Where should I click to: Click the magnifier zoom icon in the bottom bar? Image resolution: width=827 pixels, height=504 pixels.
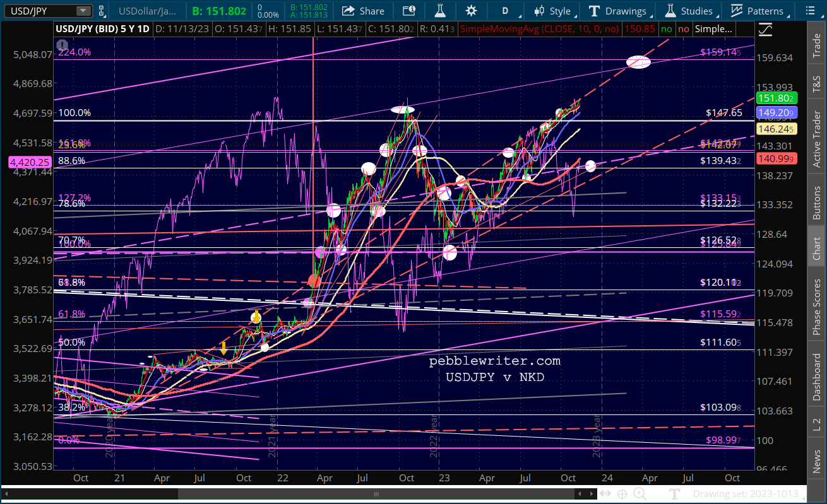click(x=641, y=494)
